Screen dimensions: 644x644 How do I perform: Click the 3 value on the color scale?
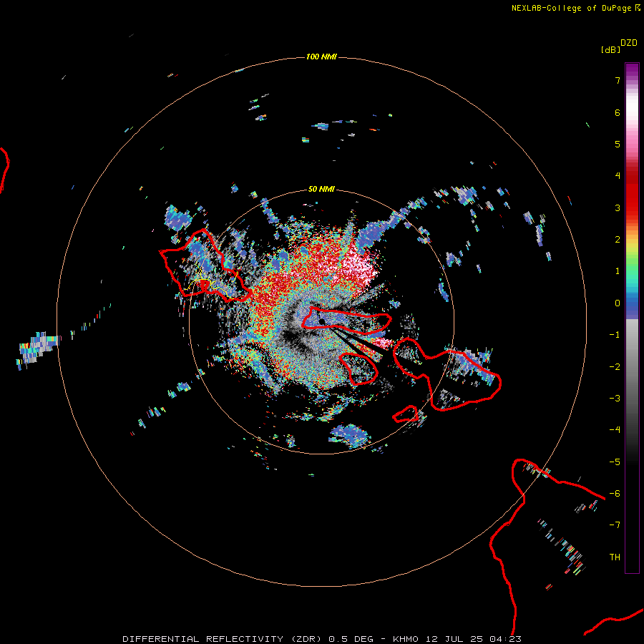pos(618,208)
